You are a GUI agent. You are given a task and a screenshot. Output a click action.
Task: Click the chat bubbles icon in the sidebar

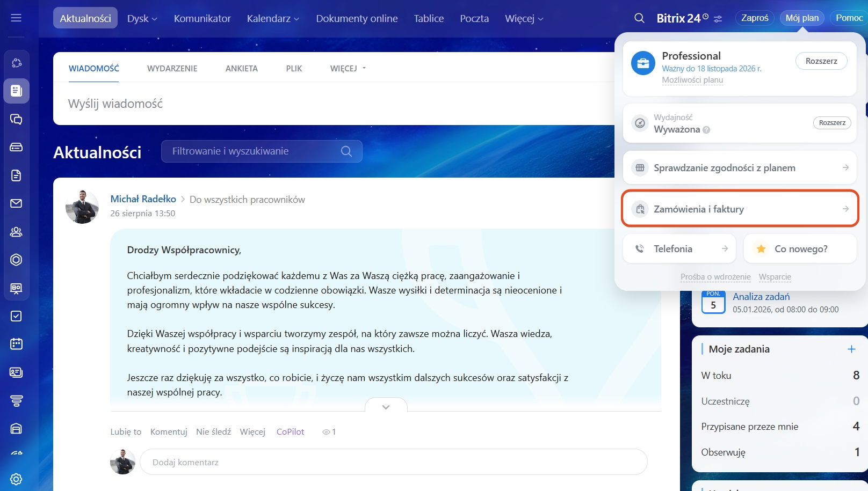coord(16,119)
